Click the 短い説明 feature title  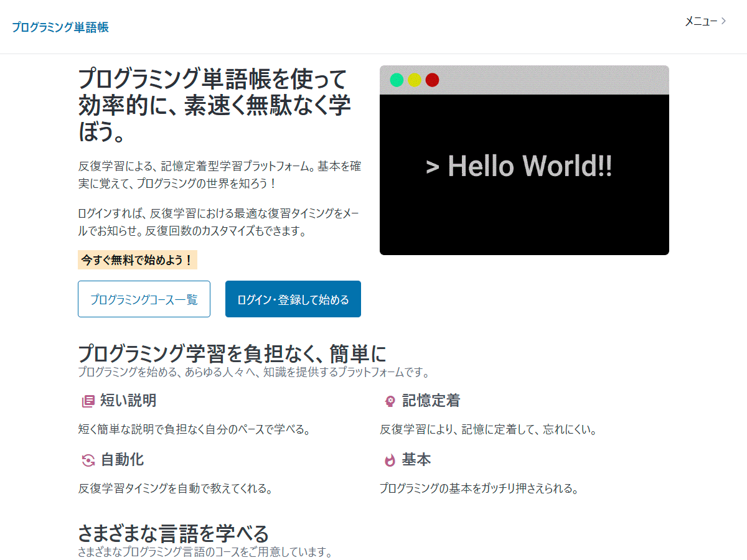pos(128,401)
